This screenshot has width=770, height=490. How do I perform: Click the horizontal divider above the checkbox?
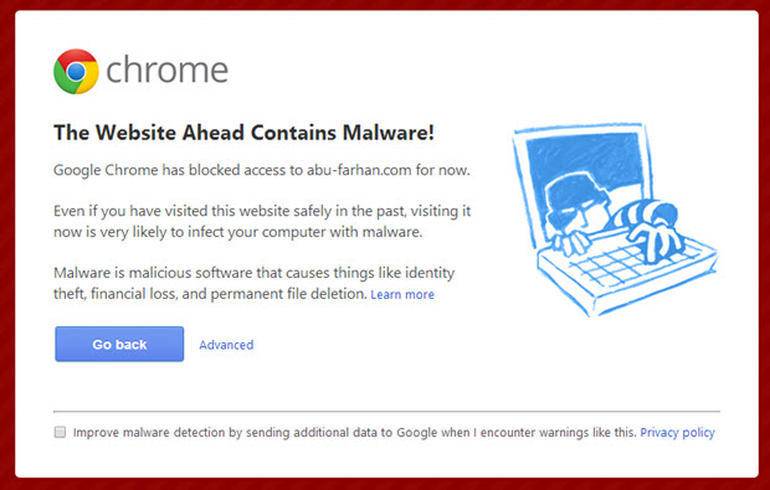(x=386, y=411)
